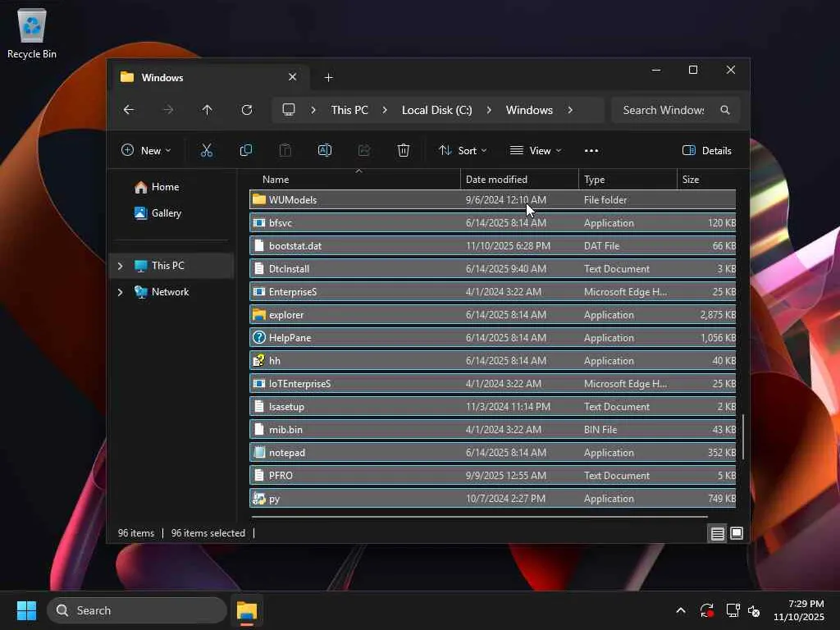The image size is (840, 630).
Task: Cut selected items with scissors icon
Action: pyautogui.click(x=206, y=151)
